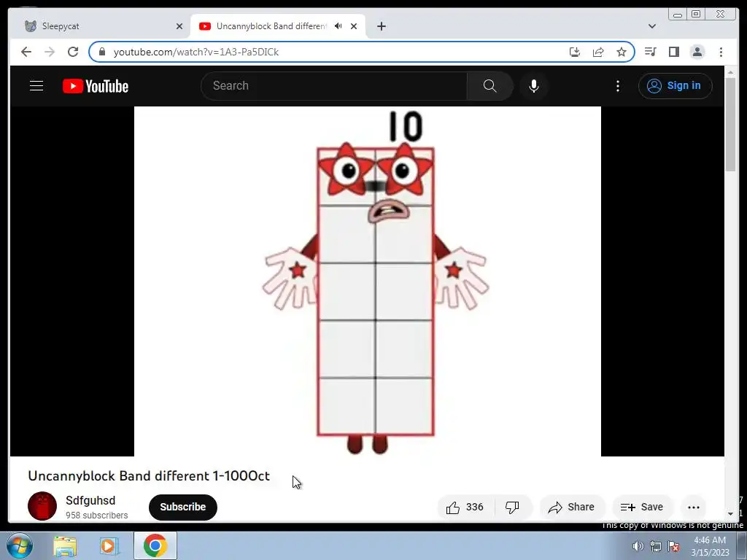Screen dimensions: 747x560
Task: Share the video
Action: click(572, 507)
